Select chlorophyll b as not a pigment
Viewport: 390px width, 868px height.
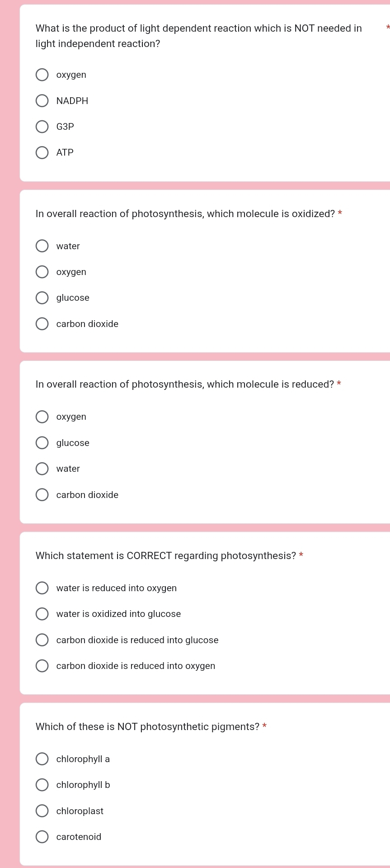42,785
